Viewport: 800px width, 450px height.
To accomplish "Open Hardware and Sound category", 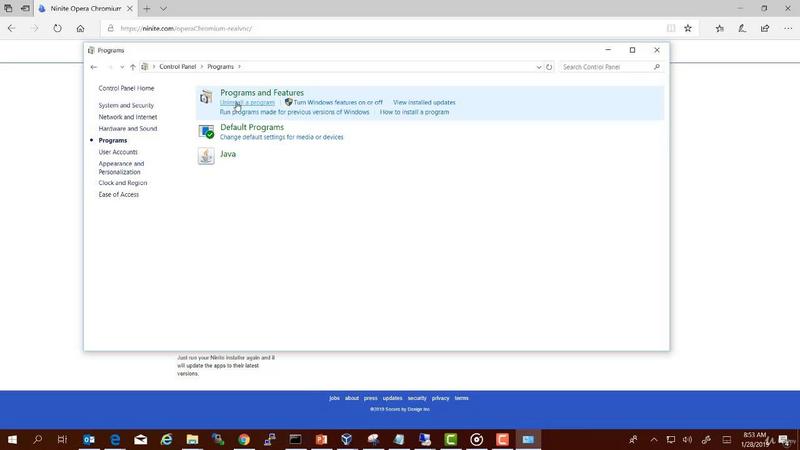I will (128, 129).
